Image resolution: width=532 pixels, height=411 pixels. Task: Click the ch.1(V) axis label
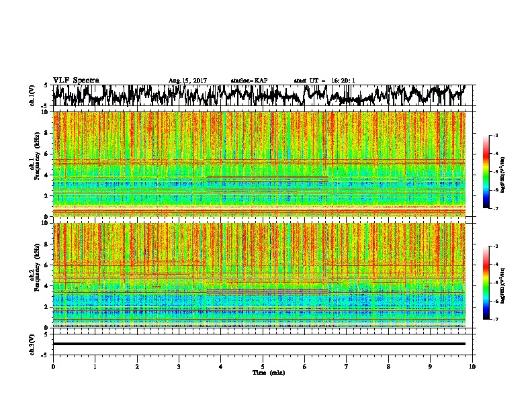click(32, 95)
